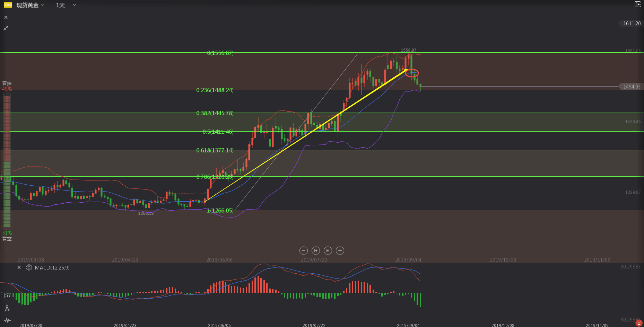Close the MACD indicator panel
This screenshot has height=327, width=644.
pos(19,267)
